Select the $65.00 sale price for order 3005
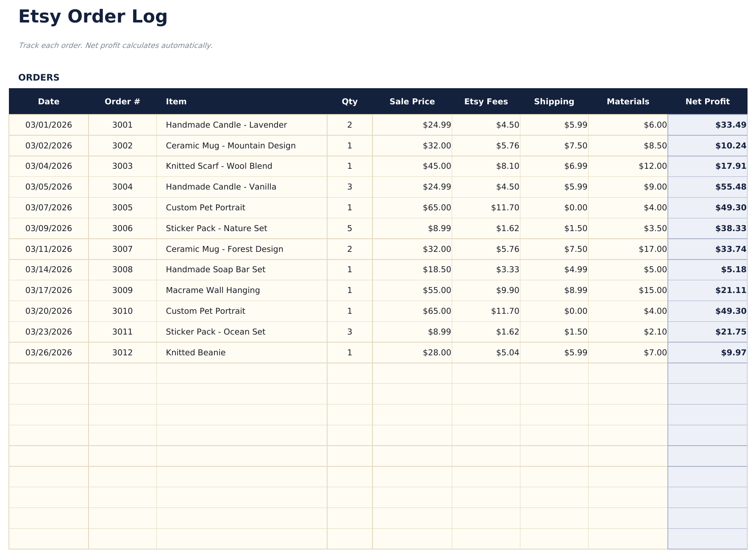Screen dimensions: 756x558 436,207
